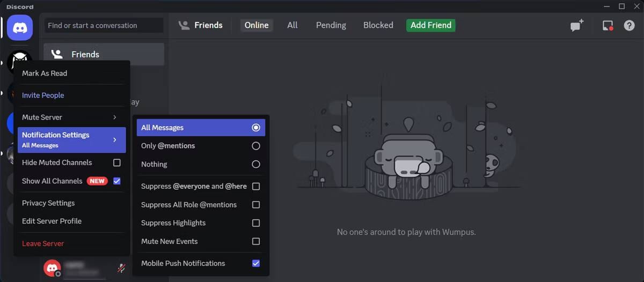Viewport: 644px width, 282px height.
Task: Uncheck Mobile Push Notifications
Action: coord(256,263)
